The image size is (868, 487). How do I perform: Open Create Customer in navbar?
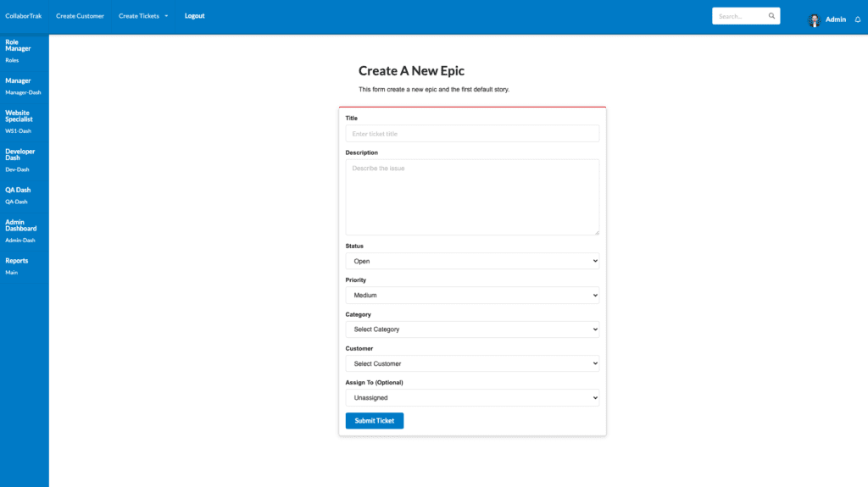80,16
